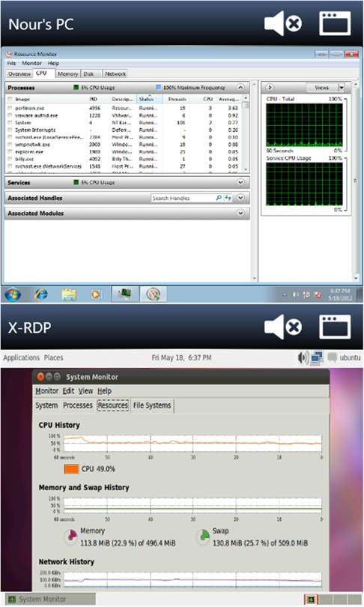Open the Windows Start orb

pos(13,295)
